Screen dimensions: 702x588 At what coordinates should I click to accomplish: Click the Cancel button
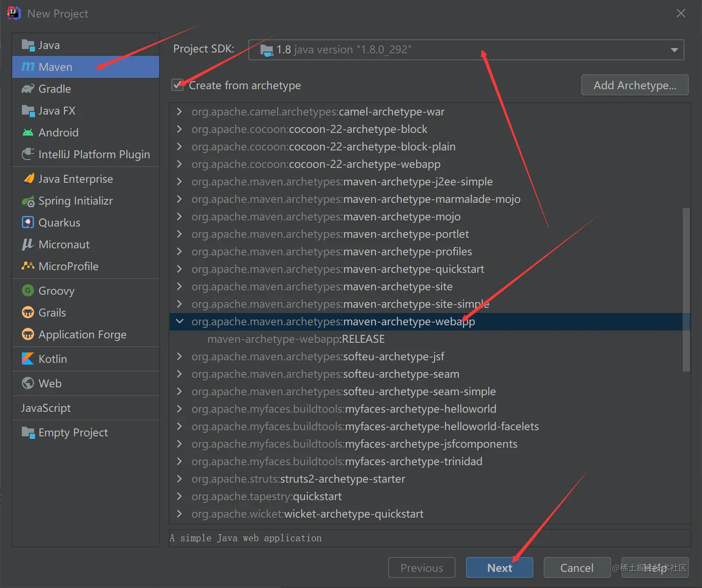(x=577, y=568)
